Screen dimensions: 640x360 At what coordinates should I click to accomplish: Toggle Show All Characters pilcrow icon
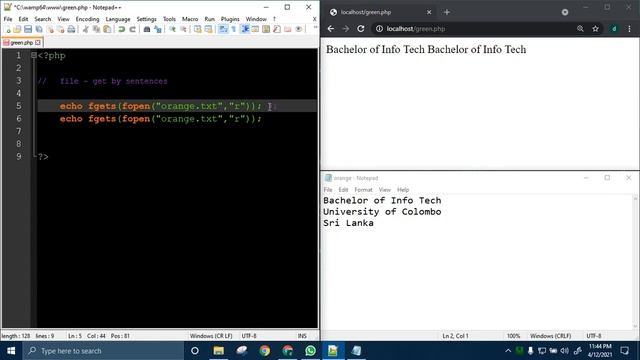(x=233, y=29)
